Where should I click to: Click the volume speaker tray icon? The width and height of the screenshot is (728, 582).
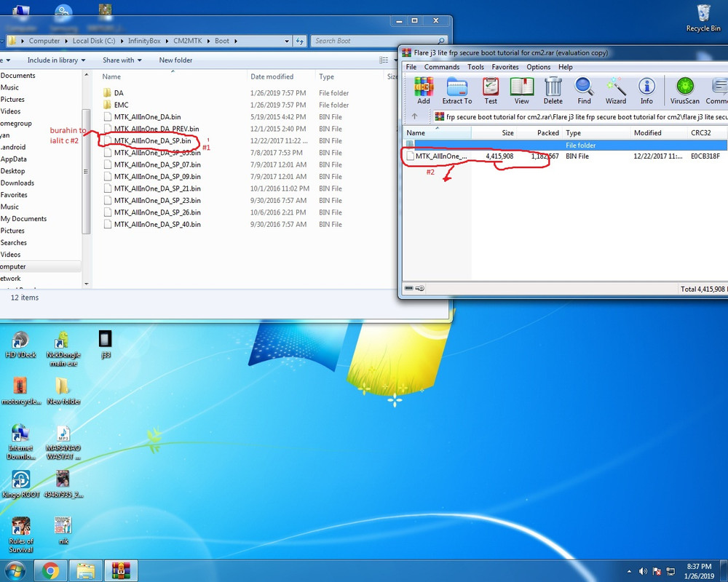tap(643, 571)
